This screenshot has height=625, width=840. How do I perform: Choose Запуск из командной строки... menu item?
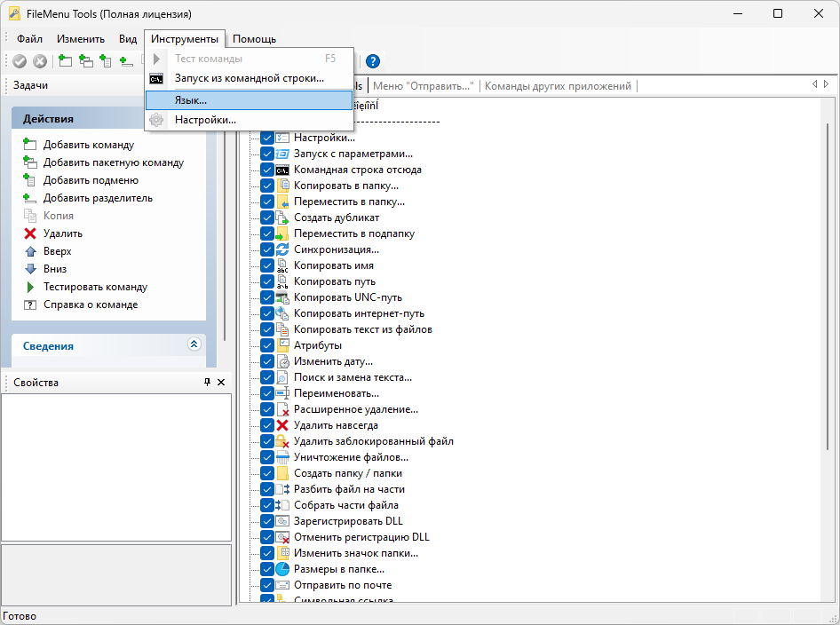click(250, 78)
